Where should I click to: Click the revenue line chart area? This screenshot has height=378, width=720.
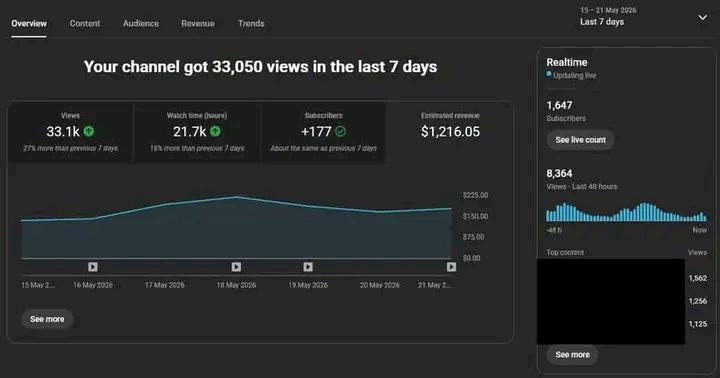click(236, 228)
